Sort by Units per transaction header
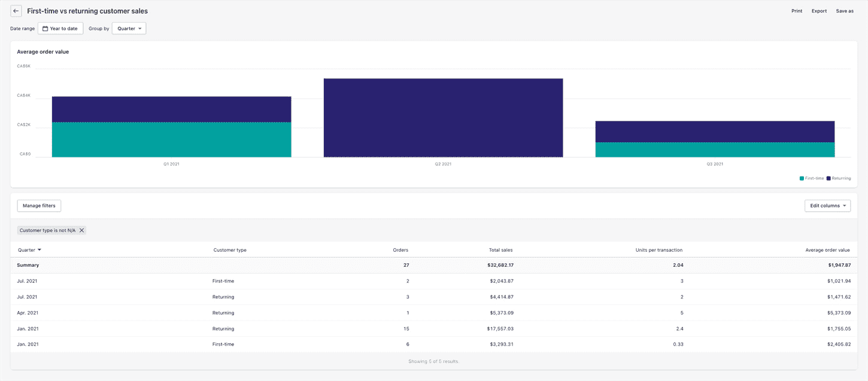The image size is (868, 381). point(658,250)
